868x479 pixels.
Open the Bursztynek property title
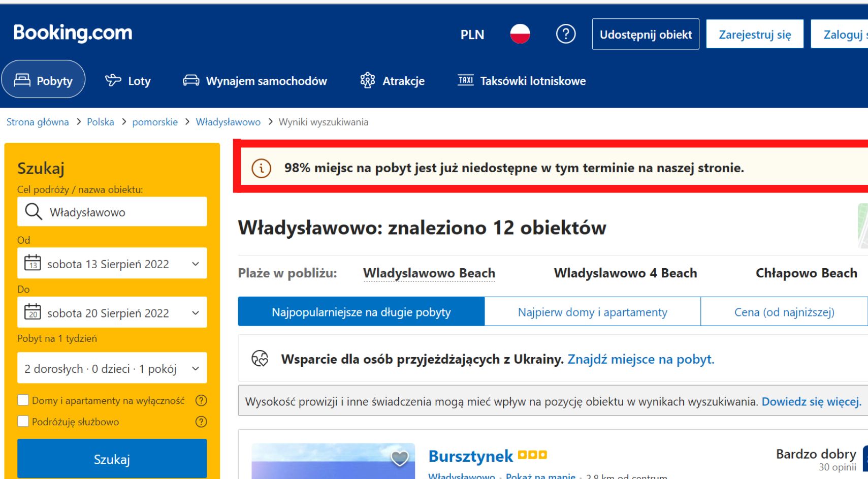pyautogui.click(x=471, y=456)
